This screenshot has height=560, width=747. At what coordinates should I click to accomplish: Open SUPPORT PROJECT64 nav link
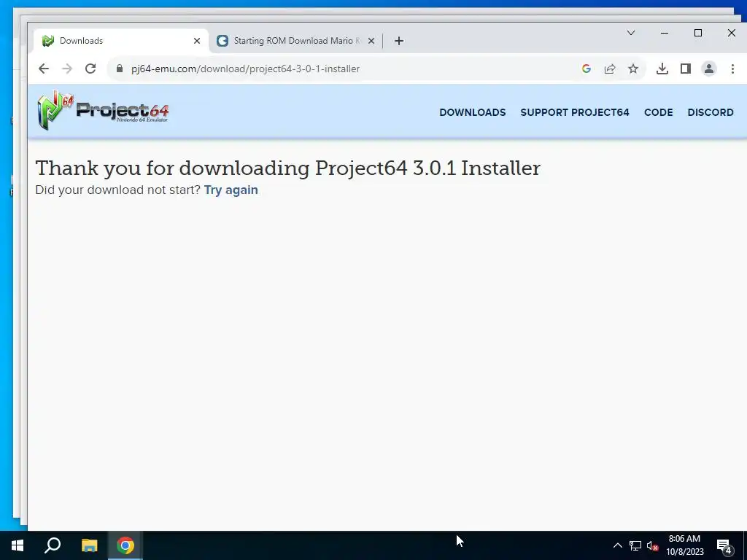coord(575,112)
